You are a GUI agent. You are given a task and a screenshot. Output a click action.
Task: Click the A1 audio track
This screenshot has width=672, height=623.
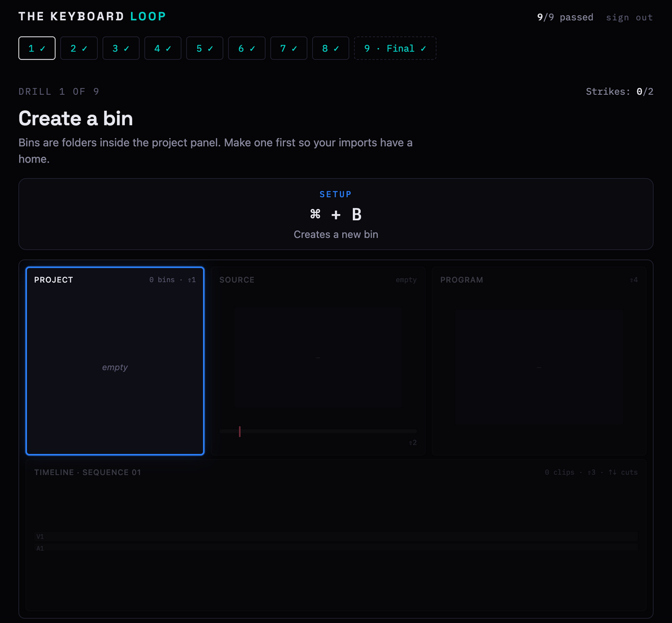pos(336,548)
